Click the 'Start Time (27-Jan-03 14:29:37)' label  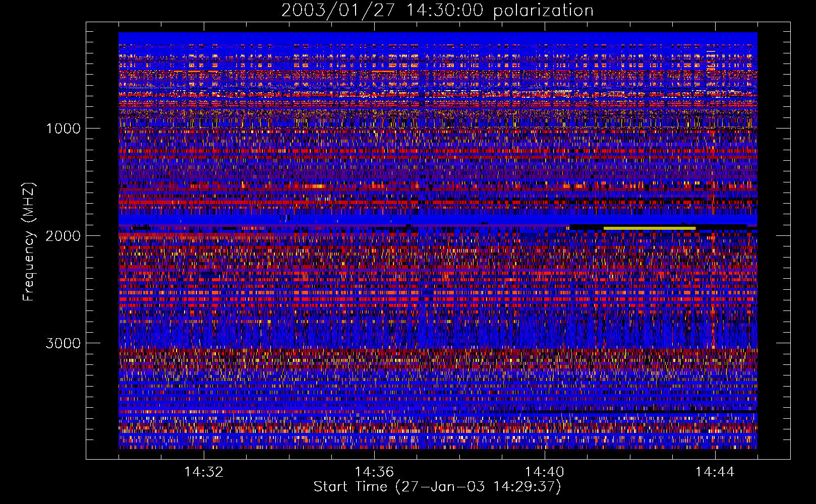click(437, 487)
